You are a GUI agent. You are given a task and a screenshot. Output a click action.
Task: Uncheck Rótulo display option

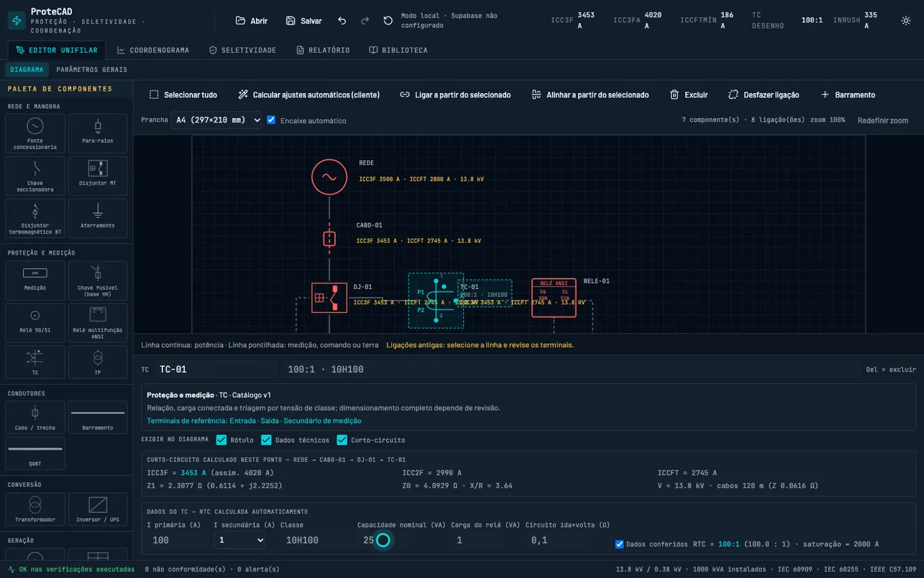[x=221, y=439]
